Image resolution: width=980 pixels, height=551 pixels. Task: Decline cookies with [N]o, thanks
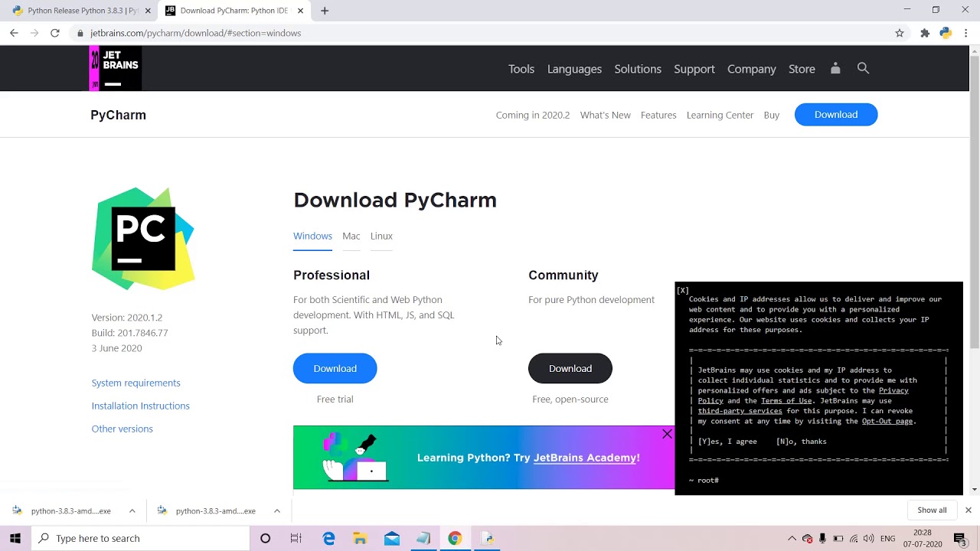[x=802, y=442]
